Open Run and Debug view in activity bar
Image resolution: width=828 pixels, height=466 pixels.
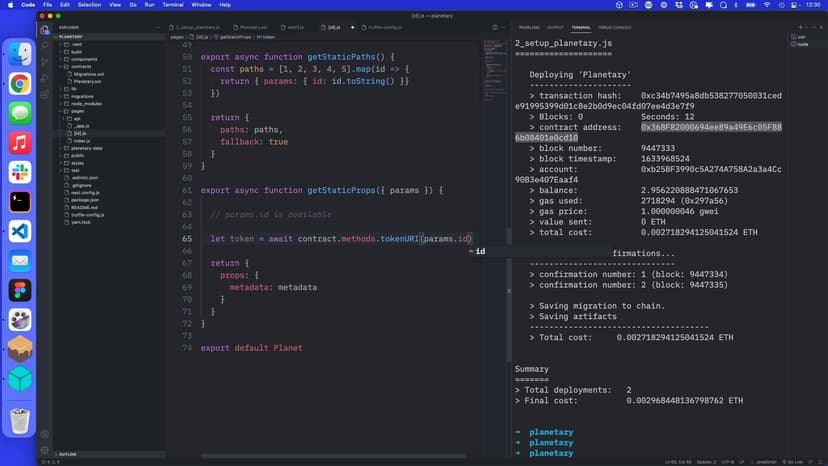pyautogui.click(x=45, y=78)
